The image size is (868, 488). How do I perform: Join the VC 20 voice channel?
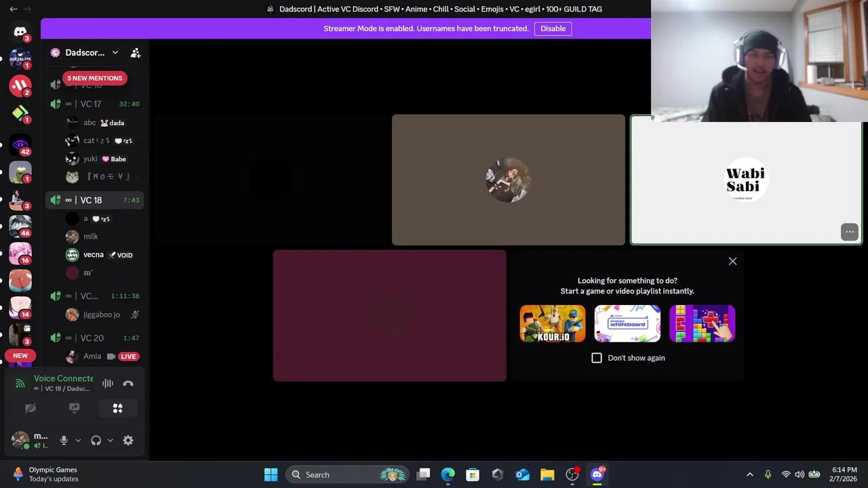pyautogui.click(x=95, y=338)
